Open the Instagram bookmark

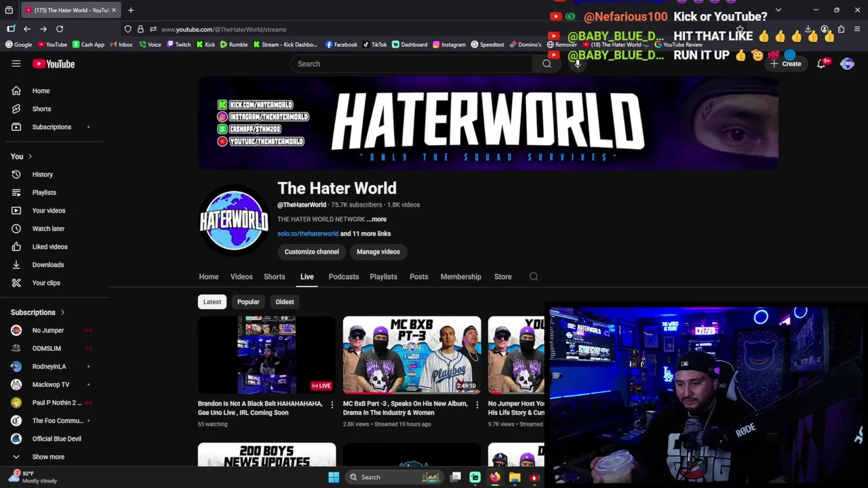(449, 45)
